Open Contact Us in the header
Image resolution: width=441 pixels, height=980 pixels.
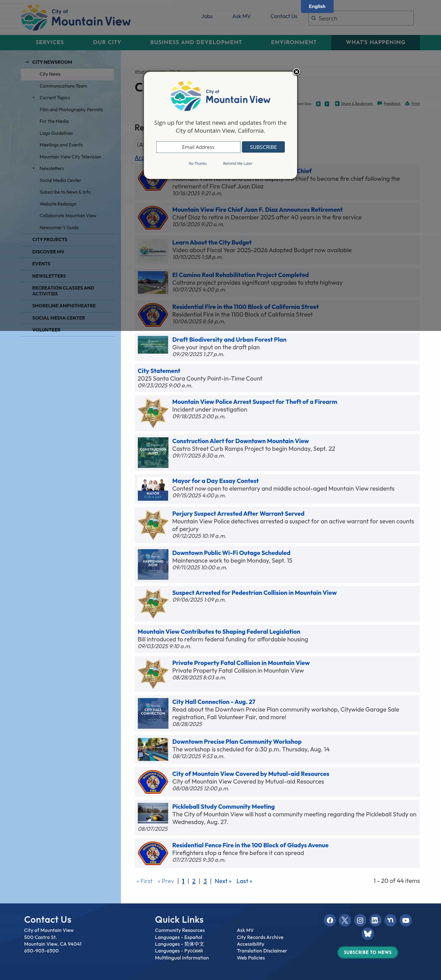coord(284,16)
